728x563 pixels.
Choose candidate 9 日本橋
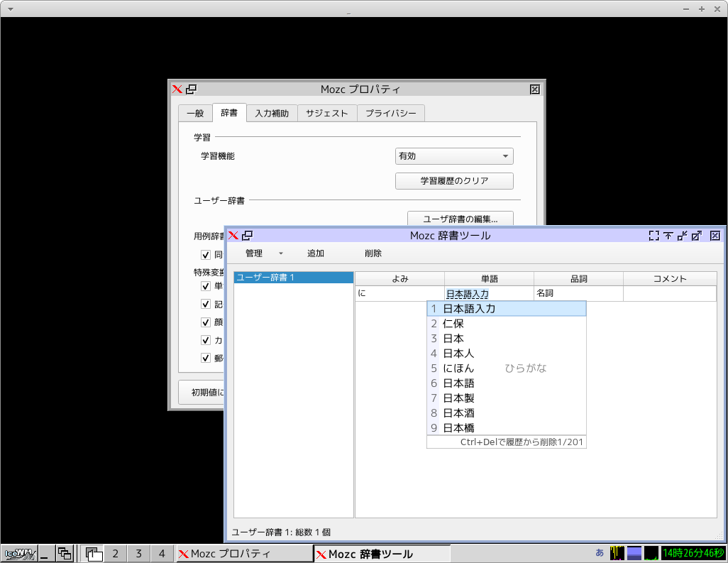pyautogui.click(x=507, y=428)
